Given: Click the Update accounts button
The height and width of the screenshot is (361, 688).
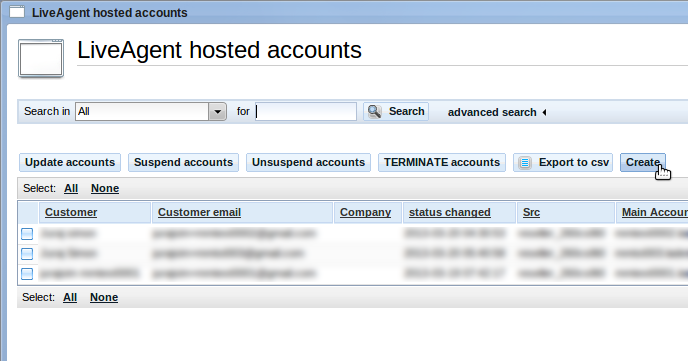Looking at the screenshot, I should tap(70, 162).
